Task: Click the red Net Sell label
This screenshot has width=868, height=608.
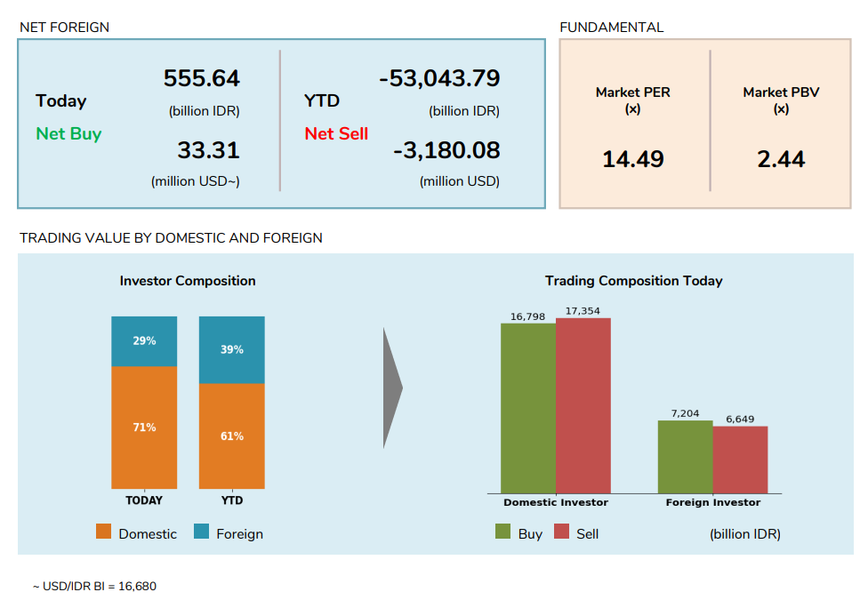Action: [336, 134]
